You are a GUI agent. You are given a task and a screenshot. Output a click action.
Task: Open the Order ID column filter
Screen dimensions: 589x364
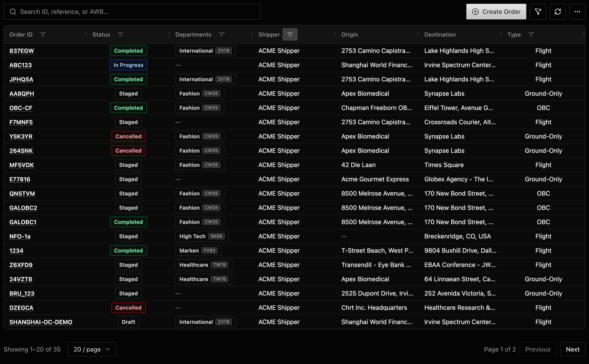[43, 34]
